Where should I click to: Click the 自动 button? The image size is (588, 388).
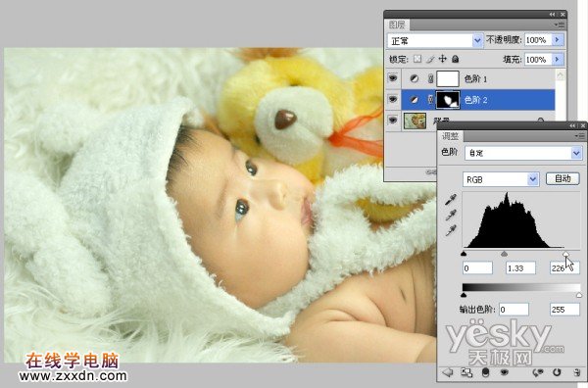pyautogui.click(x=563, y=179)
